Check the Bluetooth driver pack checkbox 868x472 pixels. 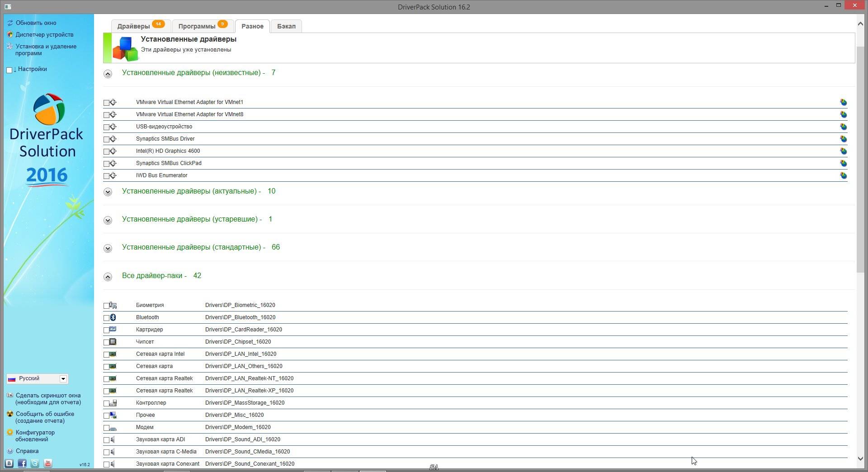[106, 318]
